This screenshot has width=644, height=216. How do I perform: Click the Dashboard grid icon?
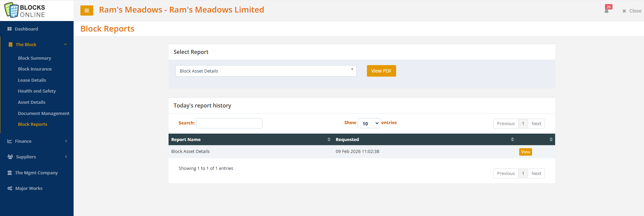[x=9, y=29]
